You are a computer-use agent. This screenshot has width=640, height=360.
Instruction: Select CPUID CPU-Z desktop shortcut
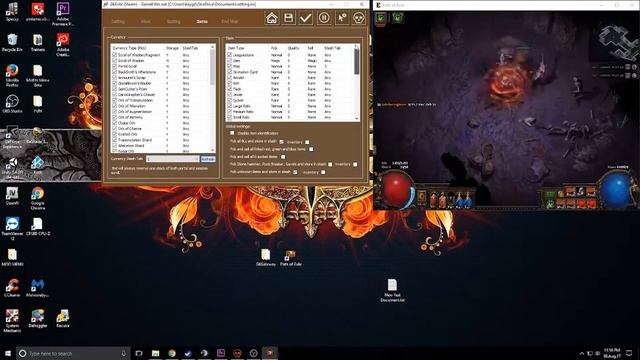(38, 227)
